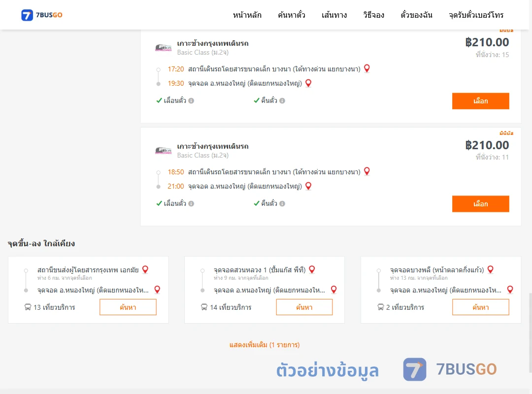The image size is (532, 394).
Task: Click จุดจอดบางพลี (หน้าตลาดกิ่งแก้ว) text
Action: click(x=437, y=270)
